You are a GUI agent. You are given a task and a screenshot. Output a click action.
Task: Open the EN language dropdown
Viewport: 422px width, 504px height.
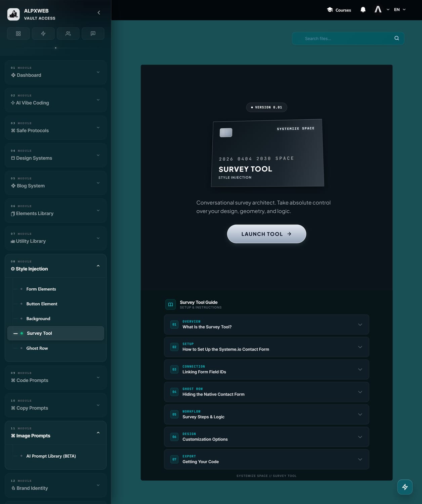(x=400, y=10)
